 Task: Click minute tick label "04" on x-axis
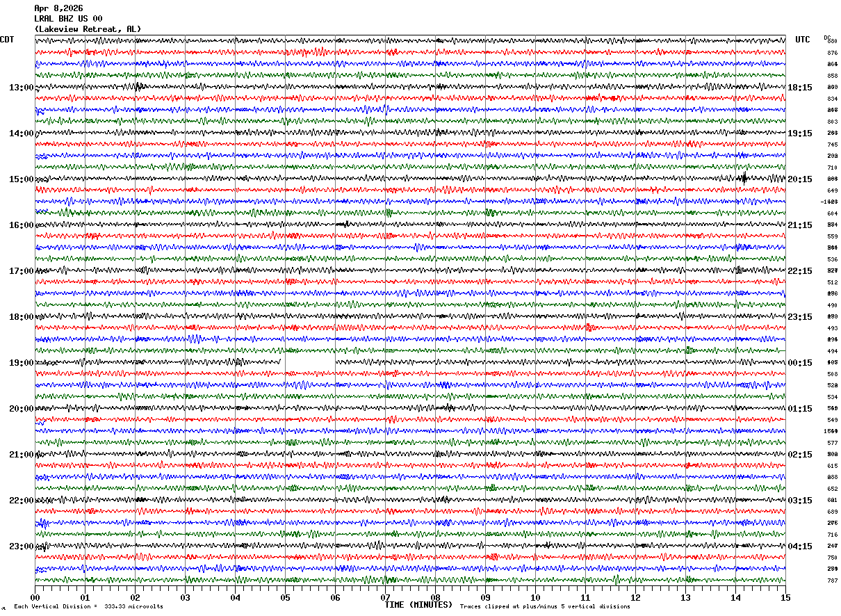(x=235, y=597)
